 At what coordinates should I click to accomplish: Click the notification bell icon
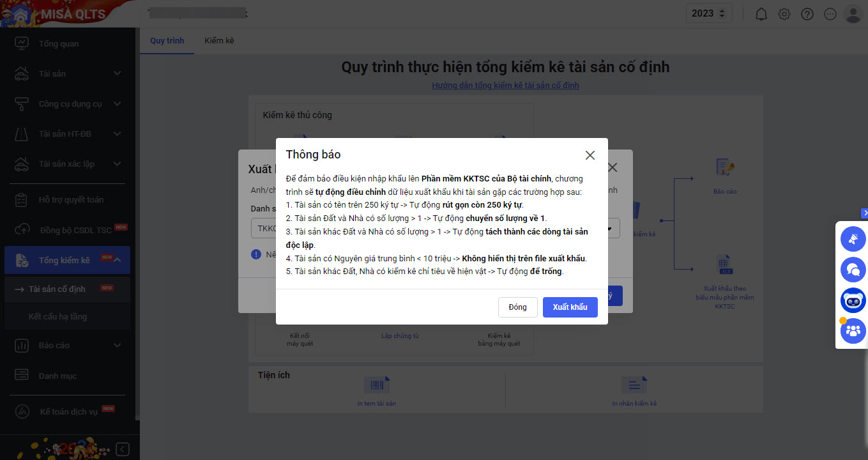click(761, 14)
